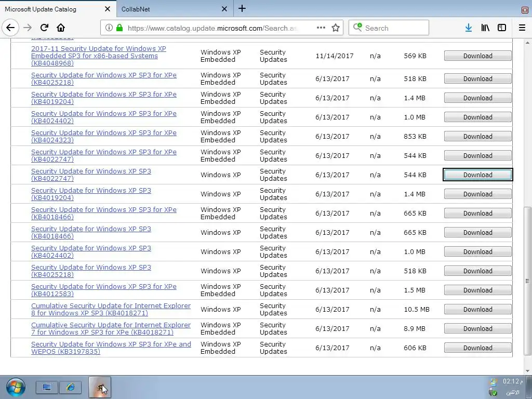The height and width of the screenshot is (399, 532).
Task: Click the green secure connection padlock
Action: (119, 28)
